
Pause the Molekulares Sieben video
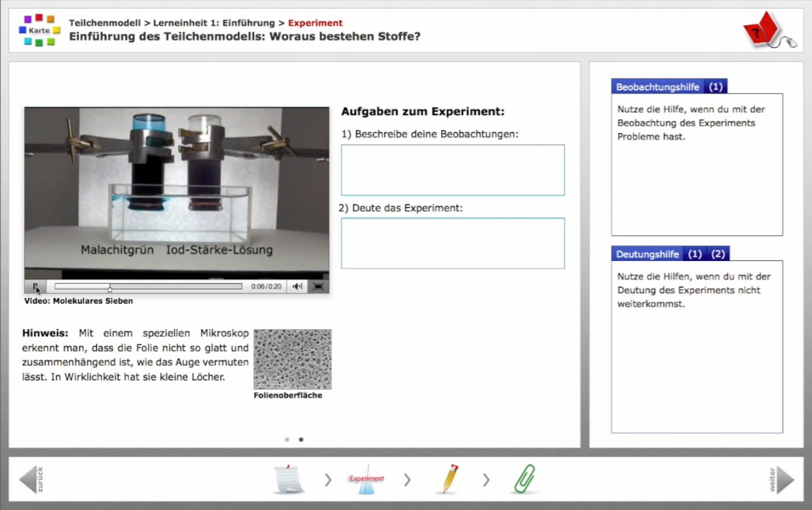coord(35,287)
